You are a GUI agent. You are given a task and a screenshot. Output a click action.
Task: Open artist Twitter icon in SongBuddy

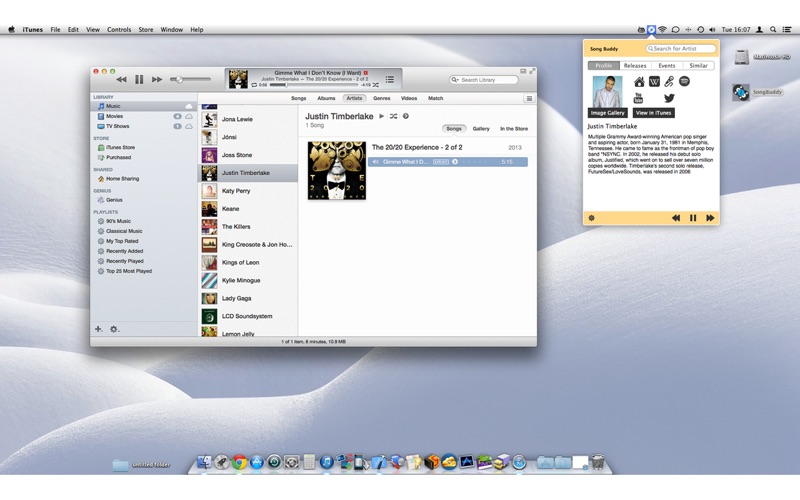click(x=669, y=98)
